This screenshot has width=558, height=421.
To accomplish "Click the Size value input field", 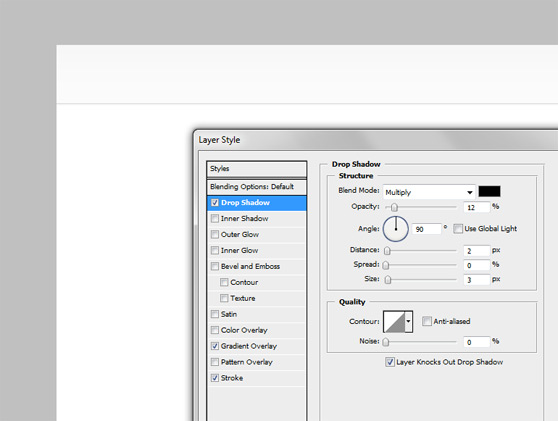I will click(477, 280).
